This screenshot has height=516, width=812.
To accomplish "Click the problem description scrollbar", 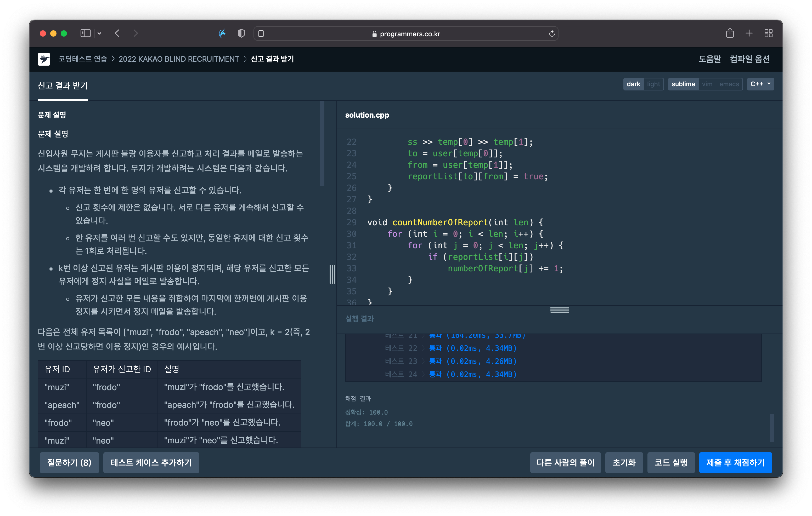I will (322, 144).
